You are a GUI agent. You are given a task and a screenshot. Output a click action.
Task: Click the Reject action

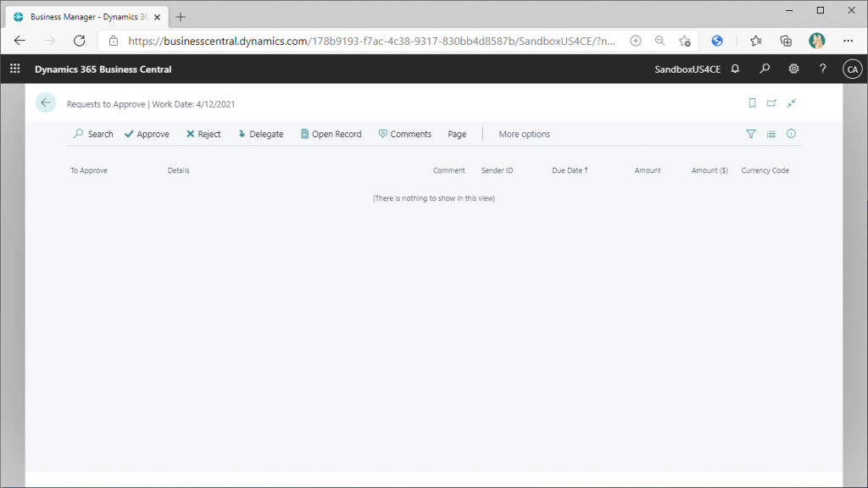pos(203,134)
